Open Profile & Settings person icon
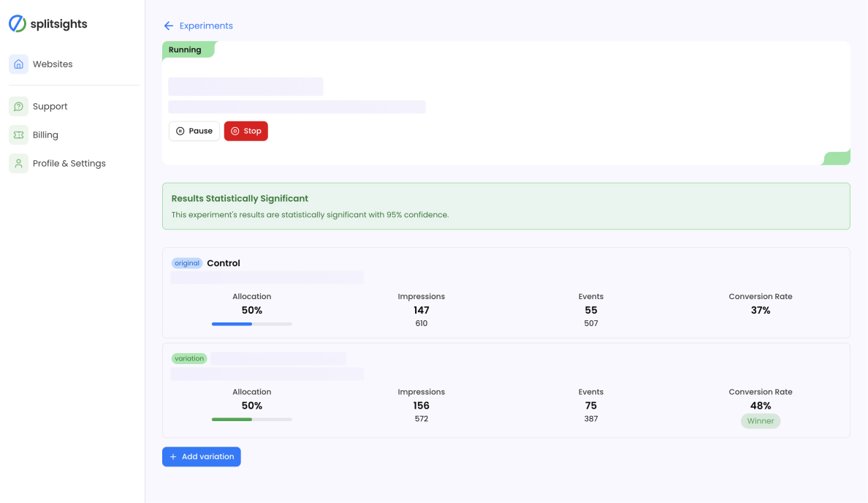Viewport: 868px width, 503px height. point(18,163)
